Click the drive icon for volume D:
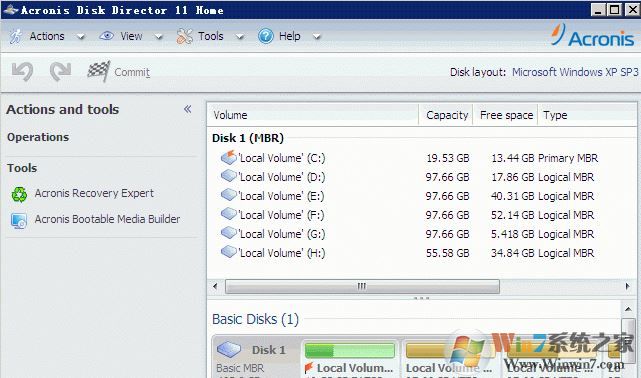This screenshot has height=378, width=641. [229, 176]
